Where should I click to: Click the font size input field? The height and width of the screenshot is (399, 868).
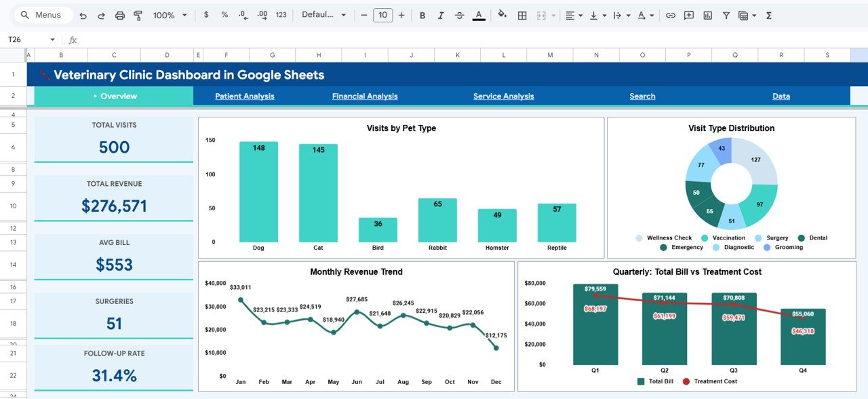(382, 14)
